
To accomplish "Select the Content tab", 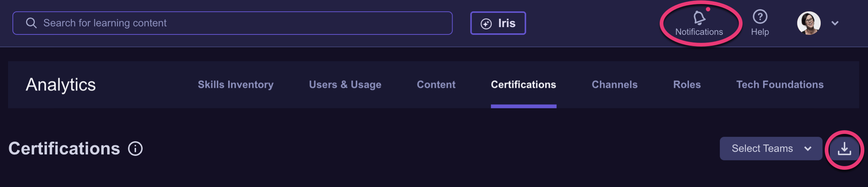I will [436, 85].
